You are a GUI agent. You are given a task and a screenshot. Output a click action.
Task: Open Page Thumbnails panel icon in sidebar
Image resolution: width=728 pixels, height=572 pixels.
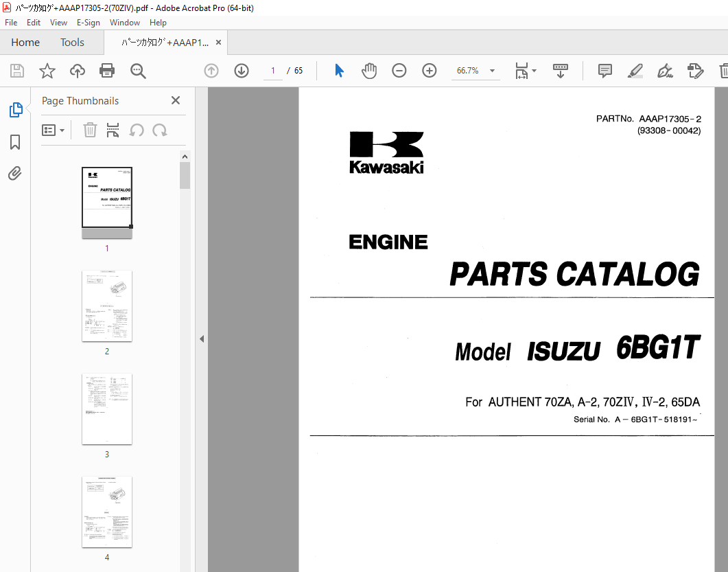point(16,110)
